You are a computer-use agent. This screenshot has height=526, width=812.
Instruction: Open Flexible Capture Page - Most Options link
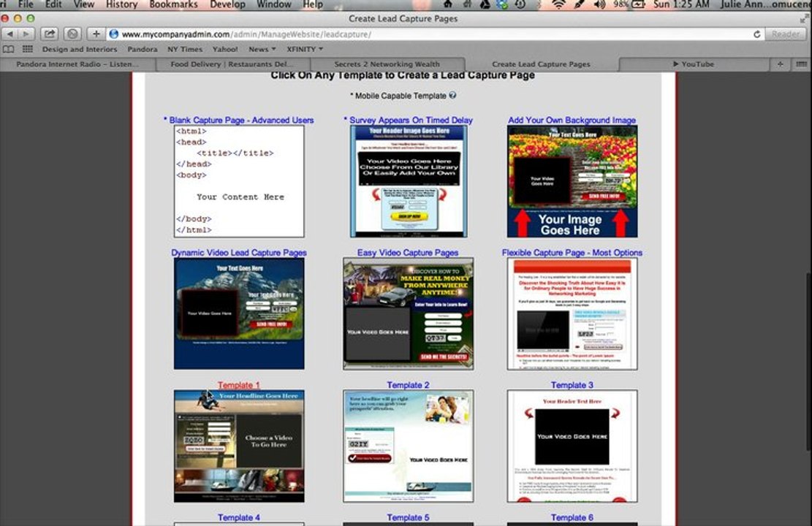point(572,253)
